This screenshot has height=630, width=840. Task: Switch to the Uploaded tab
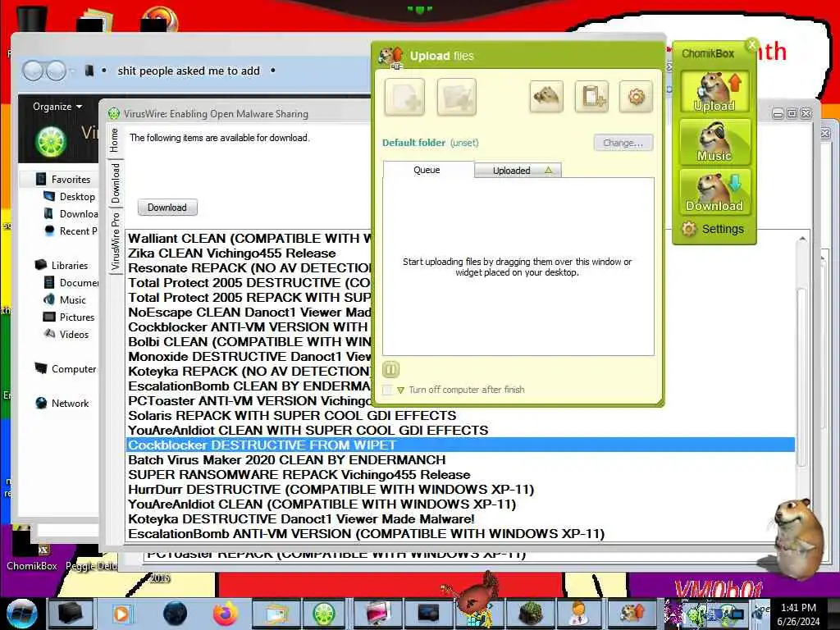click(x=518, y=171)
